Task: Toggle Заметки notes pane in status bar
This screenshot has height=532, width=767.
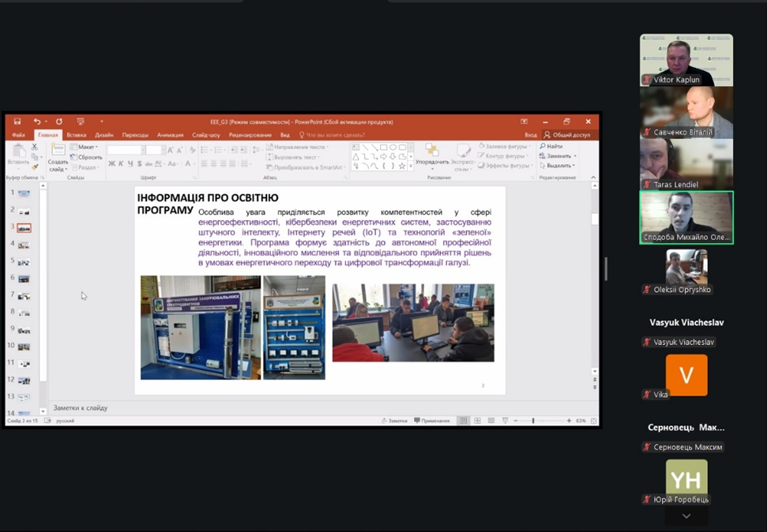Action: 394,421
